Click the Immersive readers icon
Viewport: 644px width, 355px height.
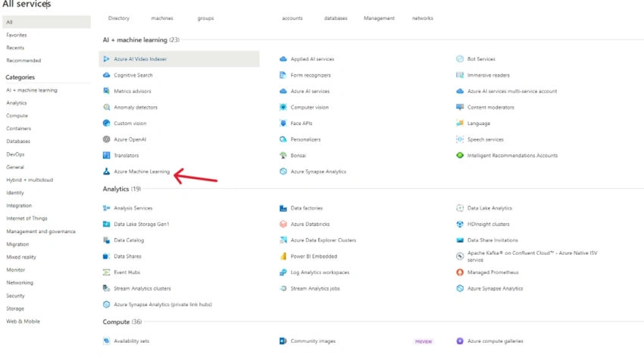[460, 75]
